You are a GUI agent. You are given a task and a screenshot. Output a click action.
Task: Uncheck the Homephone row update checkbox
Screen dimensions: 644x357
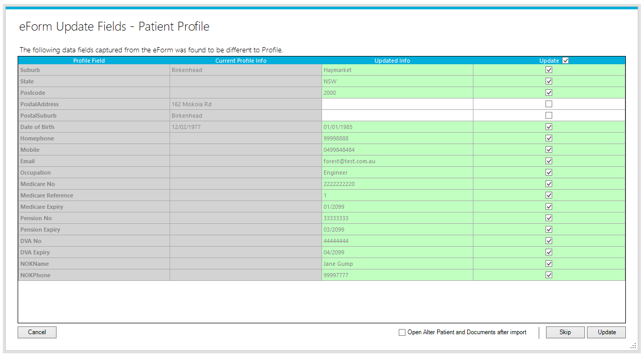549,138
